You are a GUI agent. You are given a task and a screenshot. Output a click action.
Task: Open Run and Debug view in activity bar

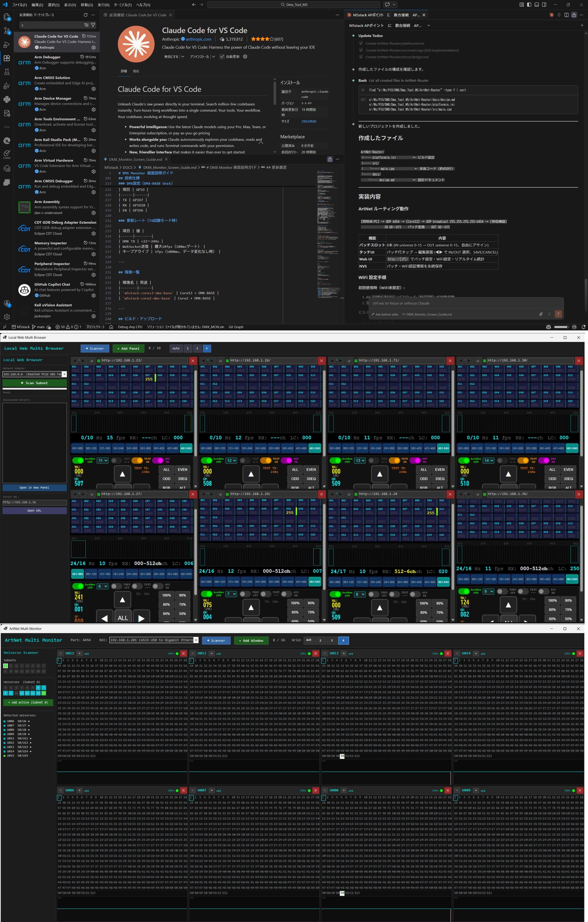coord(6,44)
